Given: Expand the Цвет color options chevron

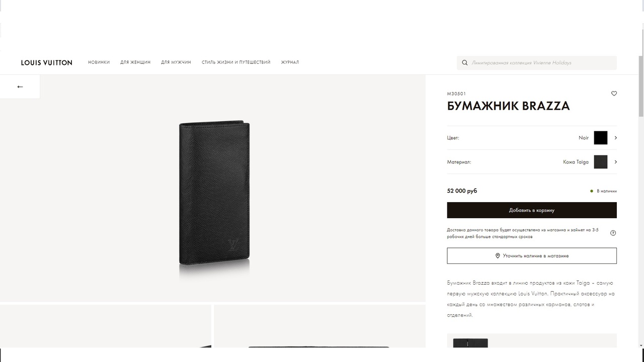Looking at the screenshot, I should pos(615,138).
